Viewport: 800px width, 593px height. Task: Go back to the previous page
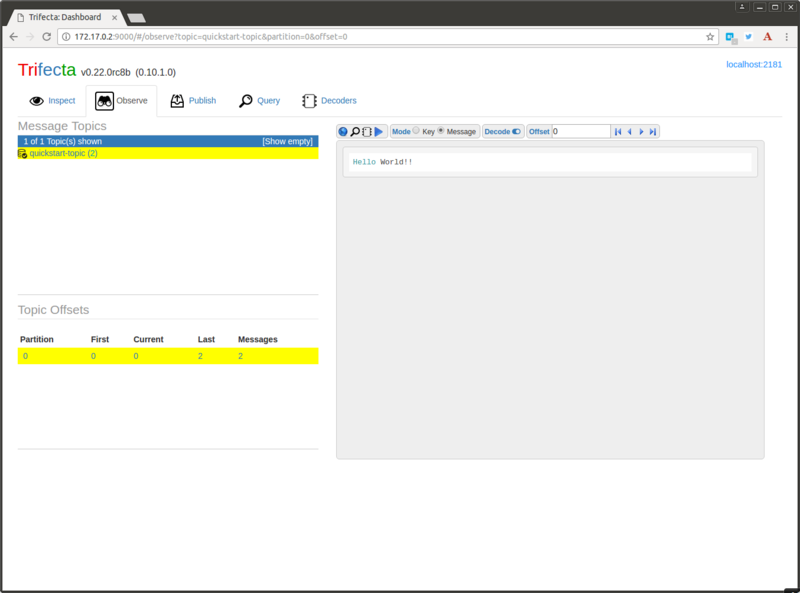point(14,37)
